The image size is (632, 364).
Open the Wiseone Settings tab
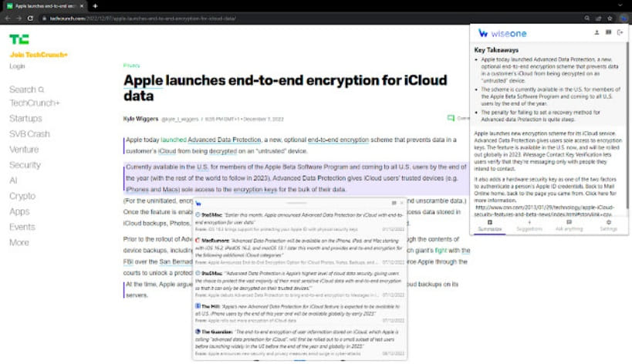[x=608, y=225]
